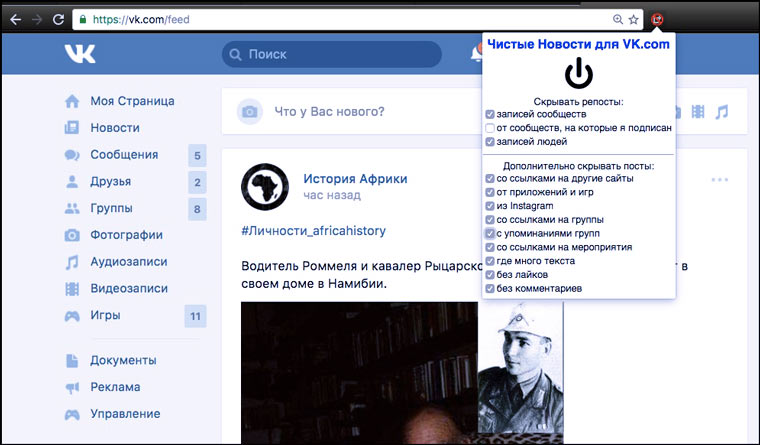Uncheck записей людей repost checkbox
The width and height of the screenshot is (760, 445).
coord(490,142)
